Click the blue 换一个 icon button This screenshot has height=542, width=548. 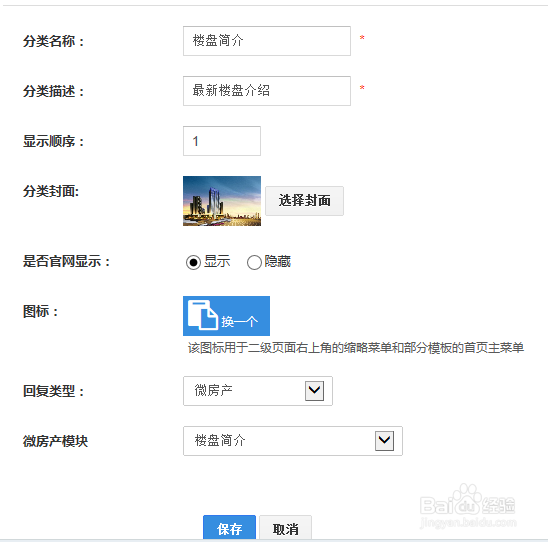tap(226, 316)
